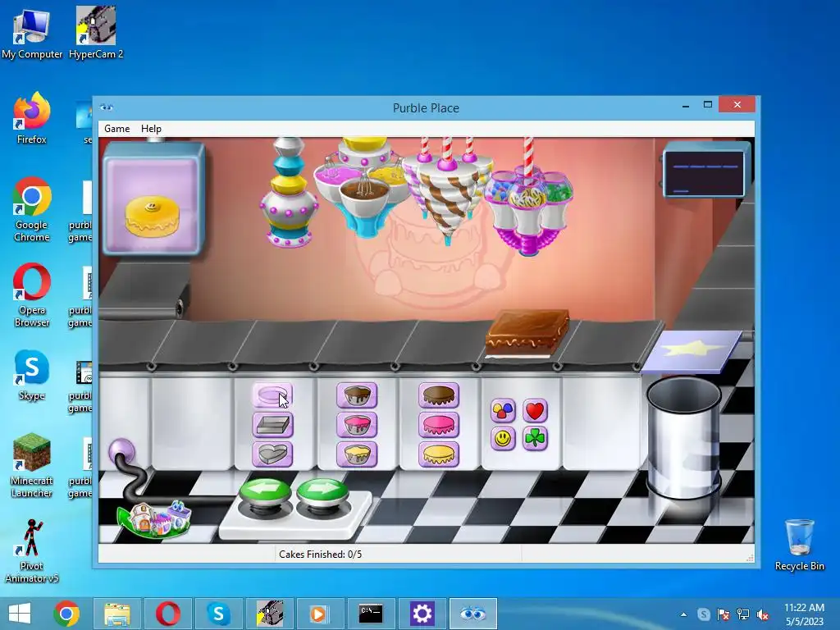
Task: Add the green clover decoration
Action: (535, 439)
